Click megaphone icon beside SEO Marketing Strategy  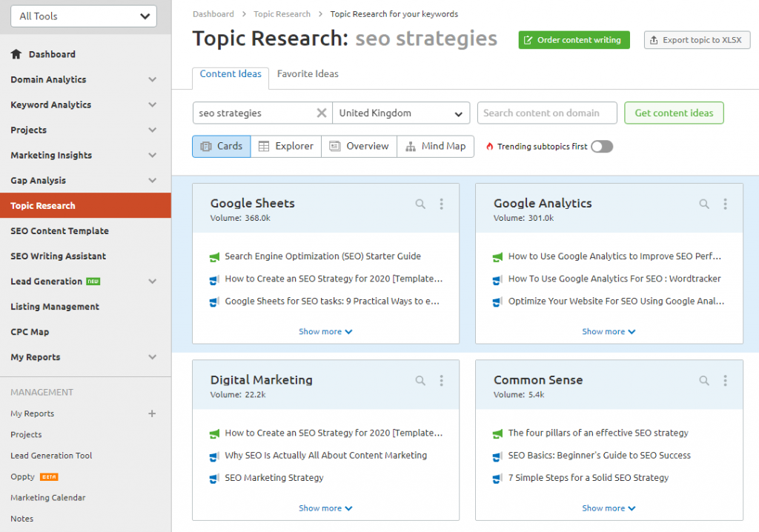click(214, 479)
